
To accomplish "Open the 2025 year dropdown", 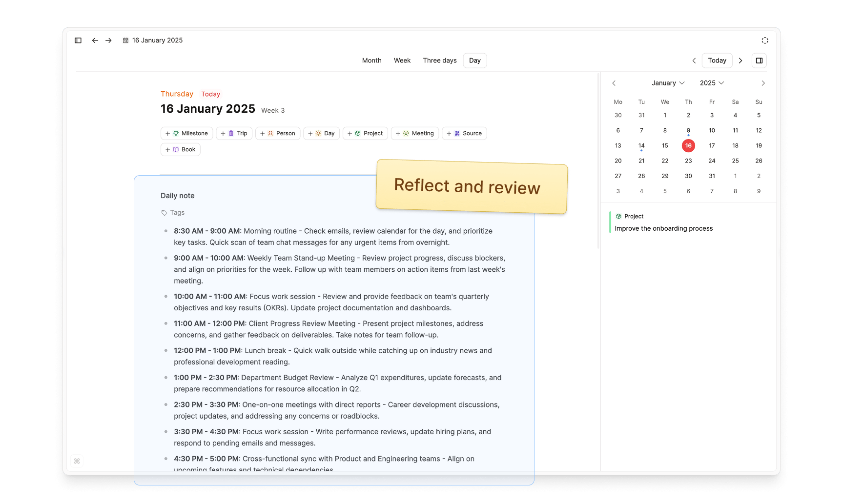I will click(x=712, y=83).
